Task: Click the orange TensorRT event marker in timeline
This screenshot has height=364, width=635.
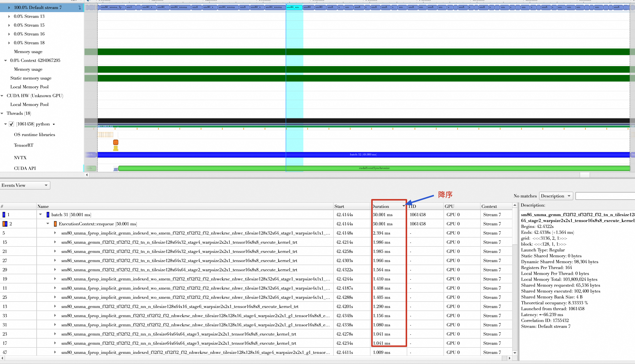Action: pyautogui.click(x=116, y=143)
